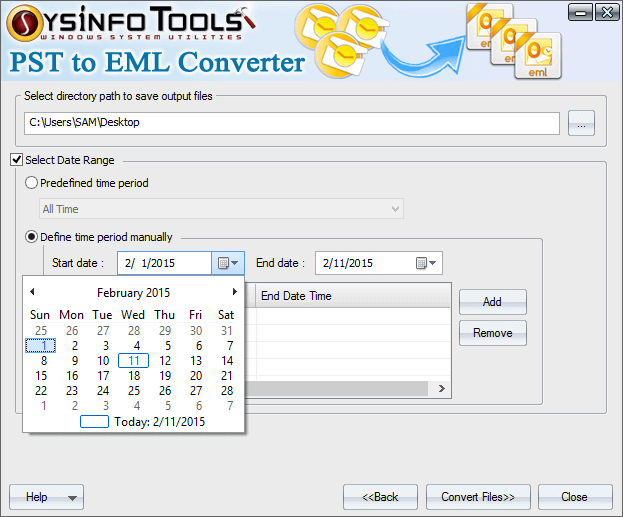Click February 2015 calendar title
This screenshot has height=517, width=623.
(134, 292)
